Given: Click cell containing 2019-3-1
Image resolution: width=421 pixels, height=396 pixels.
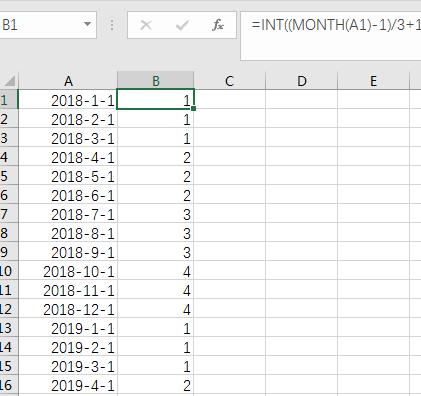Looking at the screenshot, I should 68,366.
